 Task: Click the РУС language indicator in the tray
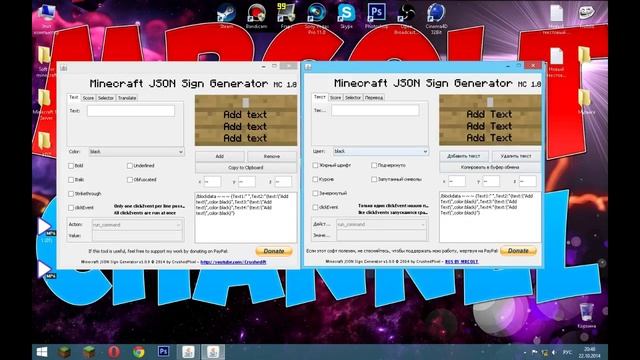tap(567, 352)
